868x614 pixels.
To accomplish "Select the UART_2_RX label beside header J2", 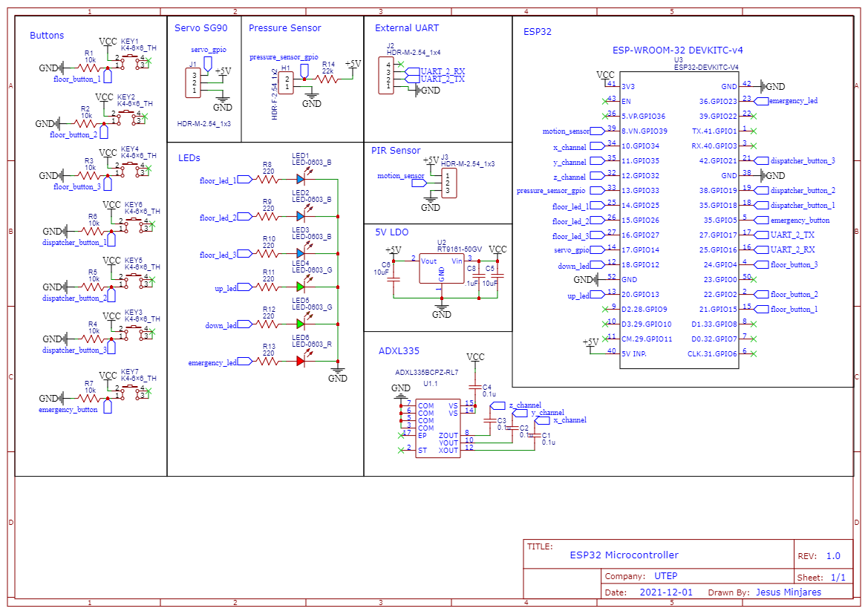I will click(443, 71).
